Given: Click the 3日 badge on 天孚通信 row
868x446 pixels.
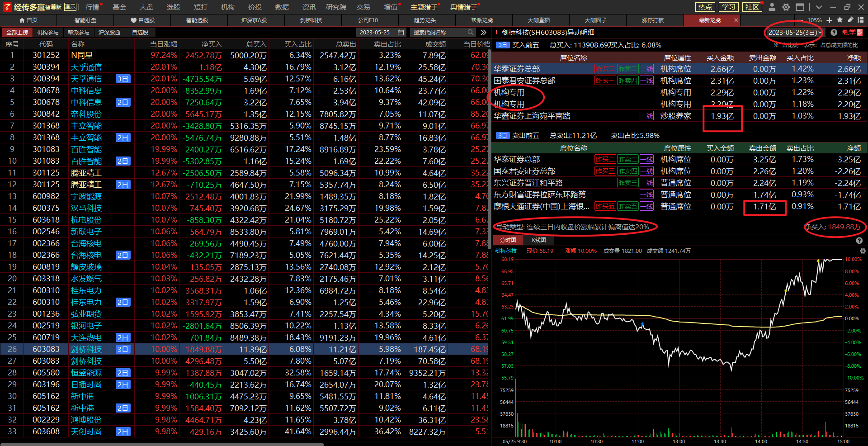Looking at the screenshot, I should pos(123,79).
